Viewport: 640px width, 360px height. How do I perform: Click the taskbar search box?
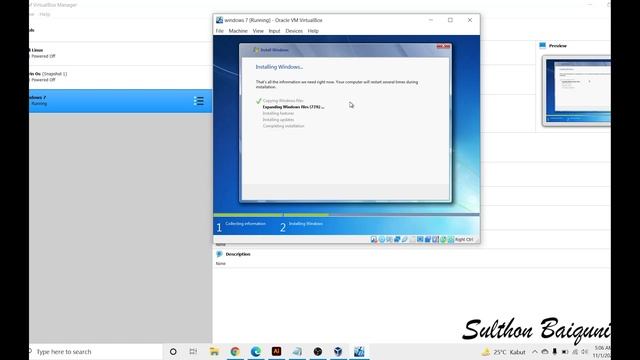(x=96, y=351)
